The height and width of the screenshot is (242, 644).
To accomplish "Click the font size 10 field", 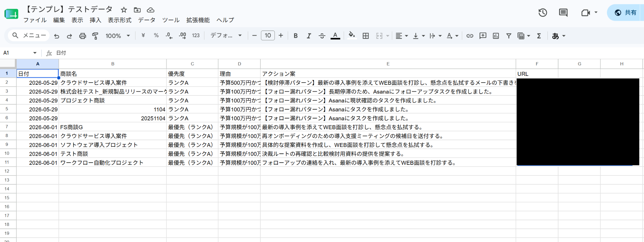I will 268,36.
